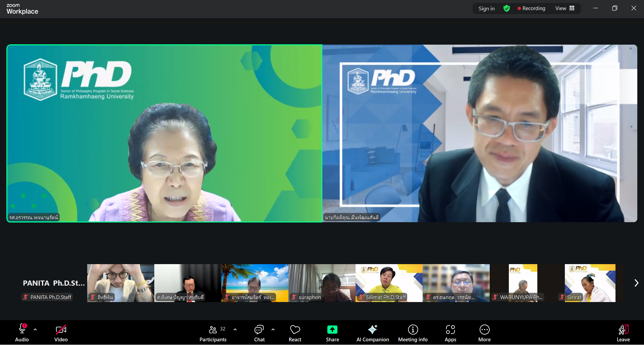644x345 pixels.
Task: Open the Chat panel
Action: (x=259, y=333)
